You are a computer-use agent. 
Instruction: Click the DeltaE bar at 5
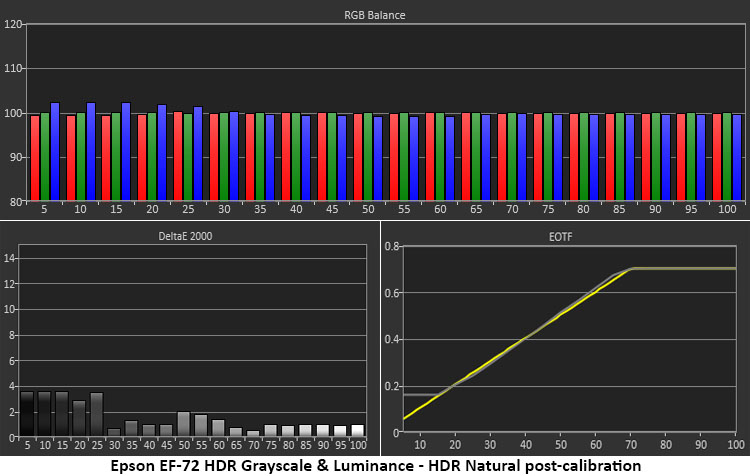tap(28, 414)
